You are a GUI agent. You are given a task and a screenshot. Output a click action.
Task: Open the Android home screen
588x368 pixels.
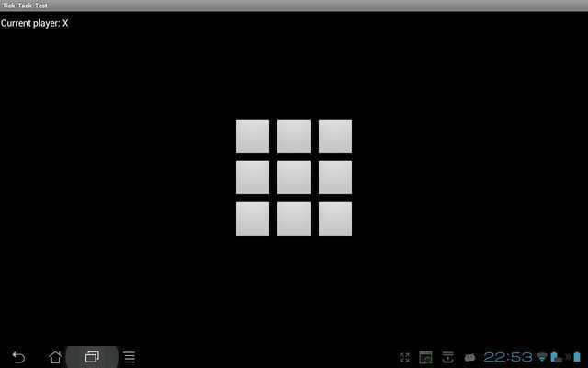55,357
